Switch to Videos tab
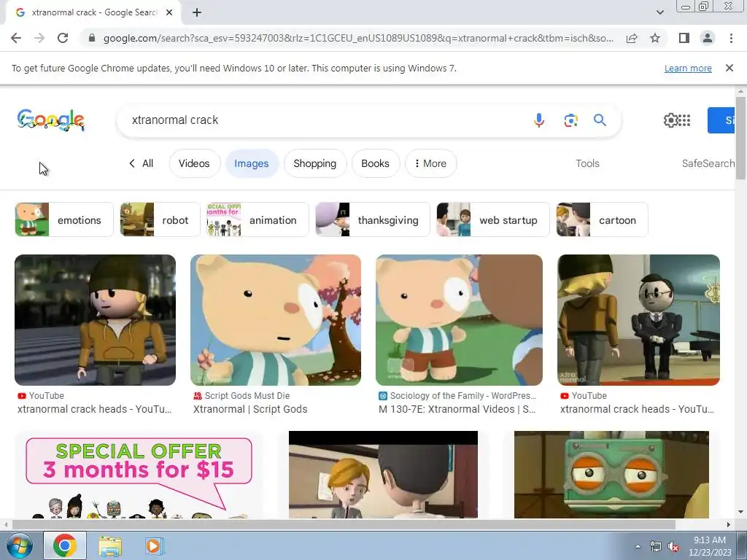 [x=194, y=163]
